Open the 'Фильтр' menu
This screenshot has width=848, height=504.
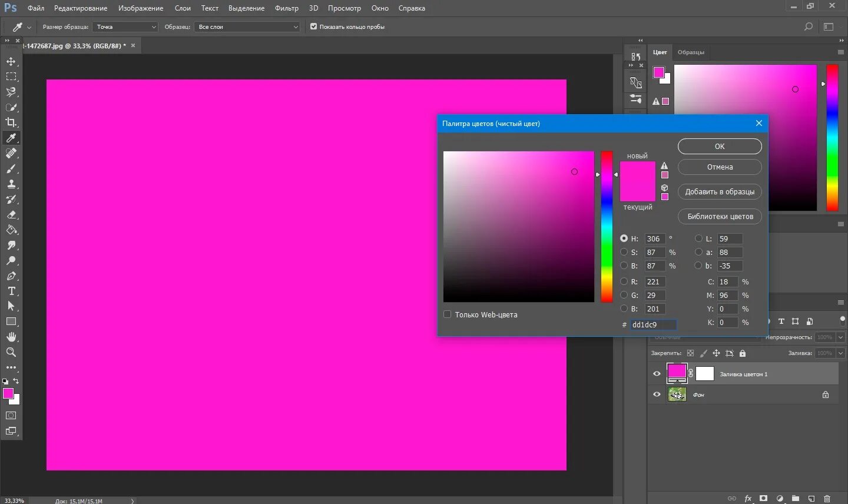pyautogui.click(x=287, y=8)
